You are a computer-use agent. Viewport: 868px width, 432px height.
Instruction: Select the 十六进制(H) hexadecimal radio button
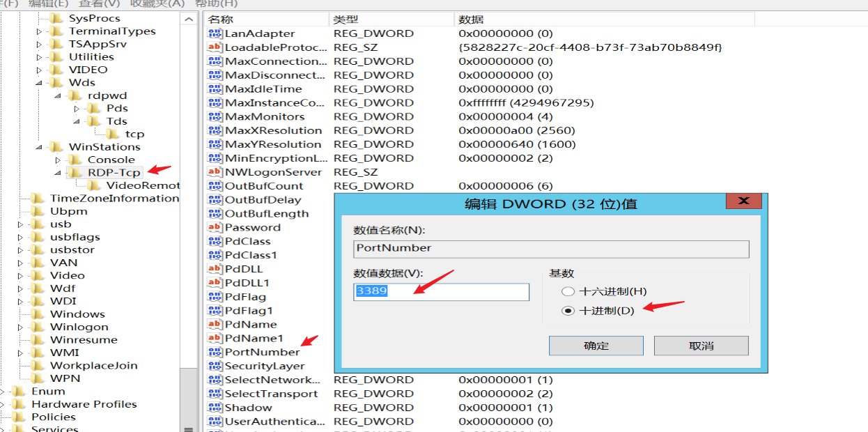point(568,292)
